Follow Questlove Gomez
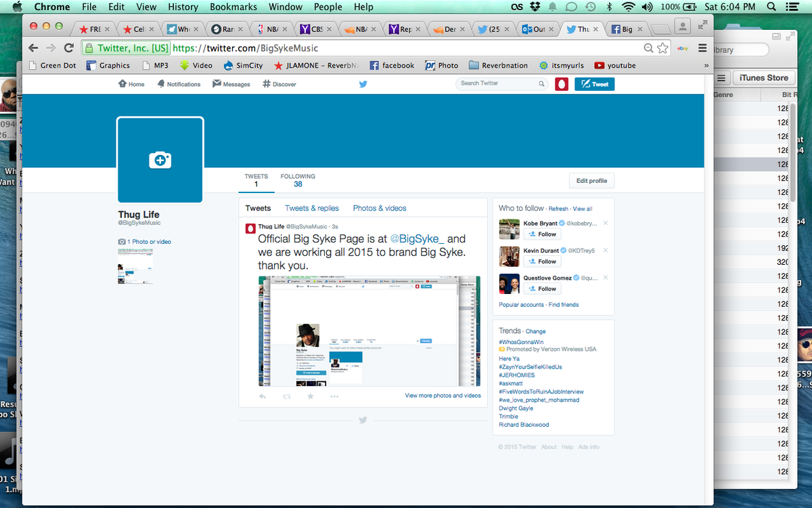This screenshot has height=508, width=812. (542, 289)
